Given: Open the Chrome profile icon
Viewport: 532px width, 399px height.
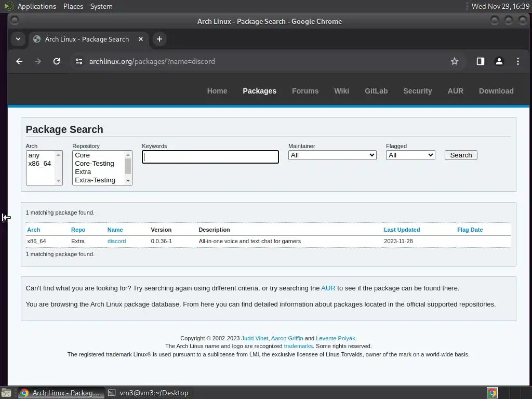Looking at the screenshot, I should [499, 61].
